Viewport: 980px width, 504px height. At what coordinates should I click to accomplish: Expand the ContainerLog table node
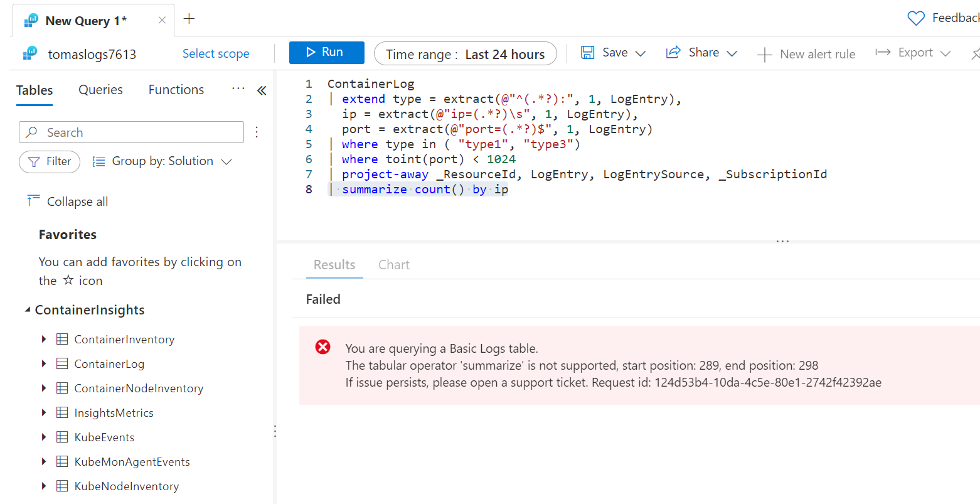[x=43, y=364]
